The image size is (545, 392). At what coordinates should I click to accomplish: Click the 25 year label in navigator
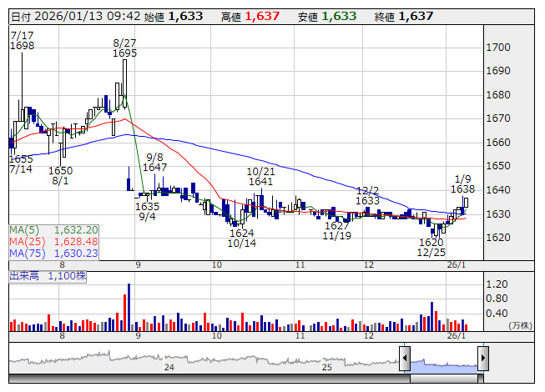(327, 366)
